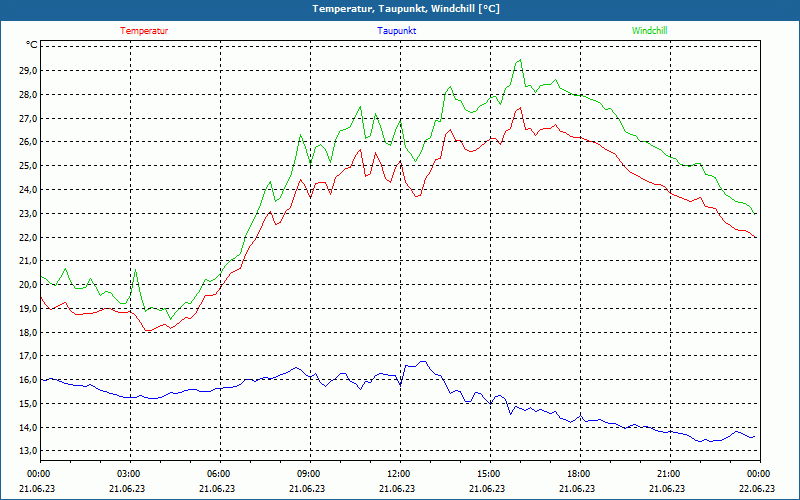Click the 12:00 time label
This screenshot has height=500, width=800.
click(398, 473)
